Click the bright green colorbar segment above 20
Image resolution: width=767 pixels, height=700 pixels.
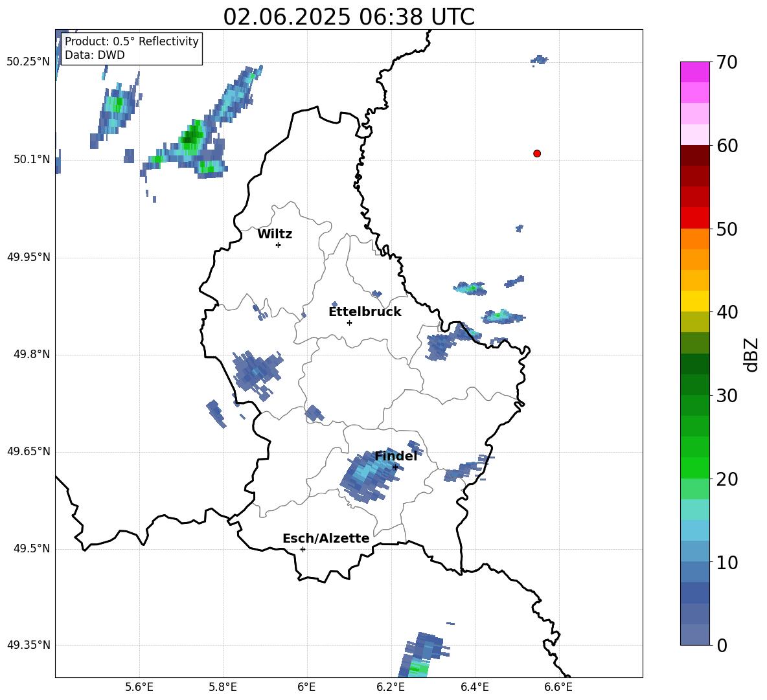coord(694,468)
